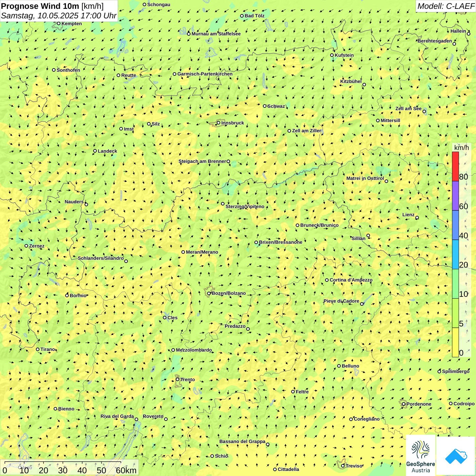Screen dimensions: 476x476
Task: Click the Pordenone label
Action: (x=419, y=404)
